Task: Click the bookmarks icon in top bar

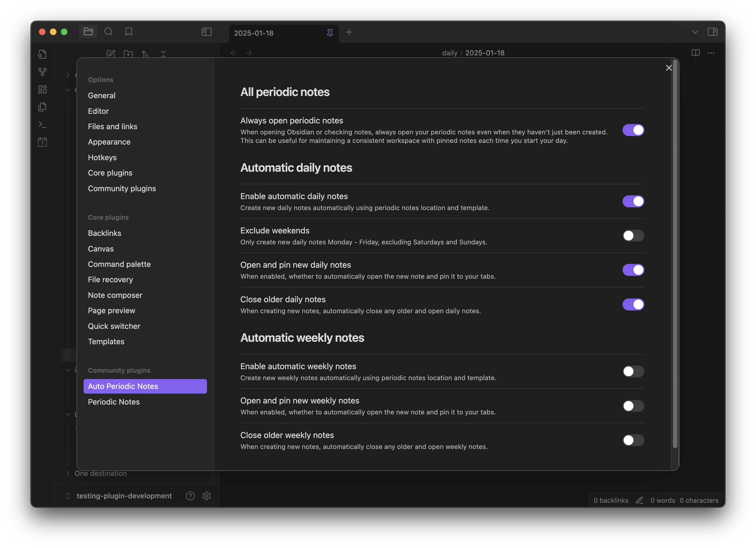Action: click(x=129, y=32)
